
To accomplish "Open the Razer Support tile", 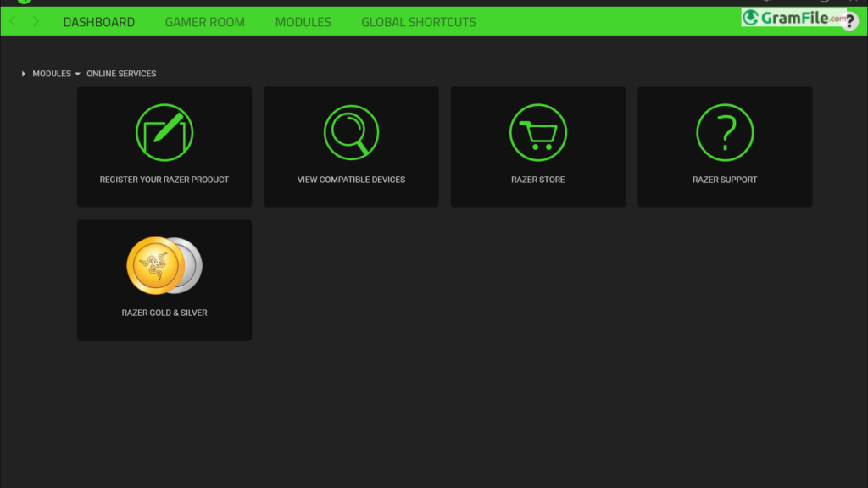I will click(725, 147).
